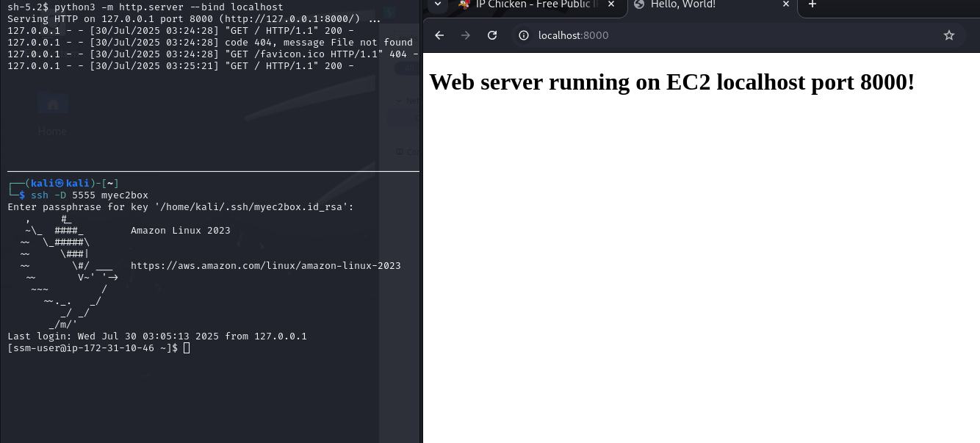The image size is (980, 443).
Task: Click the web server heading text
Action: [x=671, y=82]
